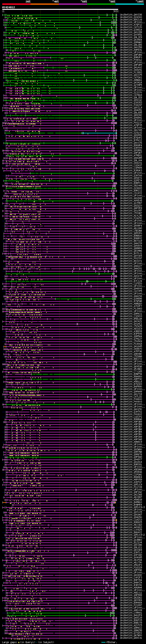Select UniRef100_B9GHP4 label
The image size is (146, 644).
131,145
